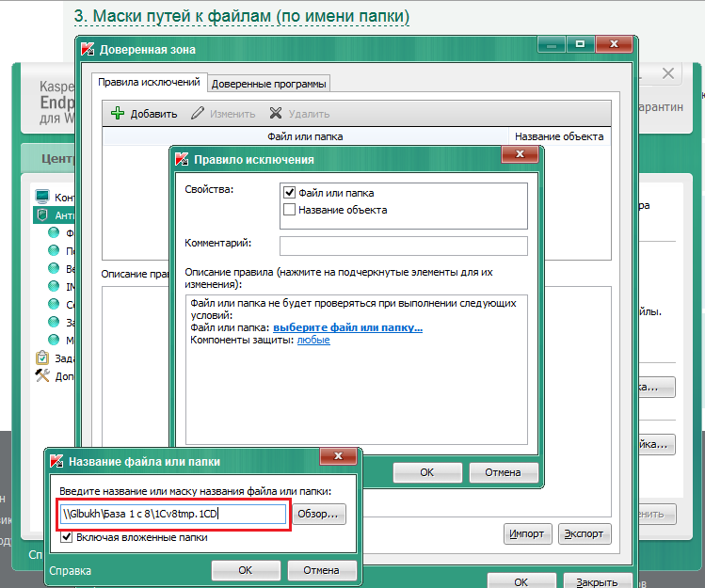Click the fourth green status circle in sidebar
The image size is (705, 588).
coord(54,285)
